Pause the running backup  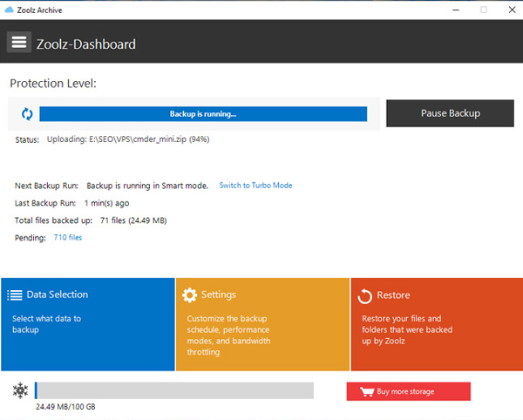450,113
